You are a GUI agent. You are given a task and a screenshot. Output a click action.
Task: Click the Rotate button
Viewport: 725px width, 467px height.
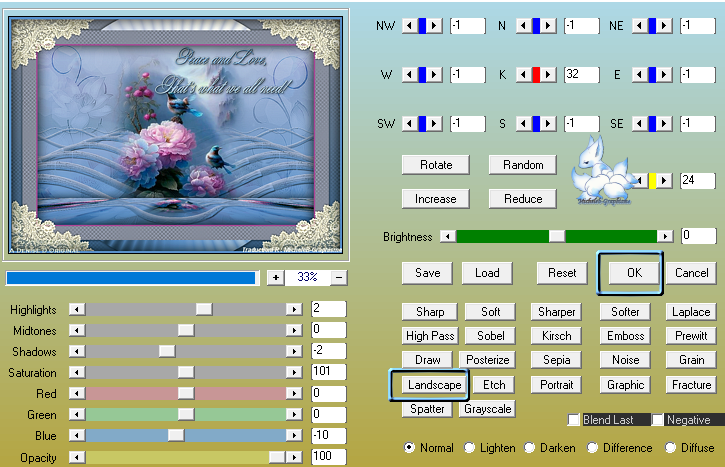[x=436, y=165]
